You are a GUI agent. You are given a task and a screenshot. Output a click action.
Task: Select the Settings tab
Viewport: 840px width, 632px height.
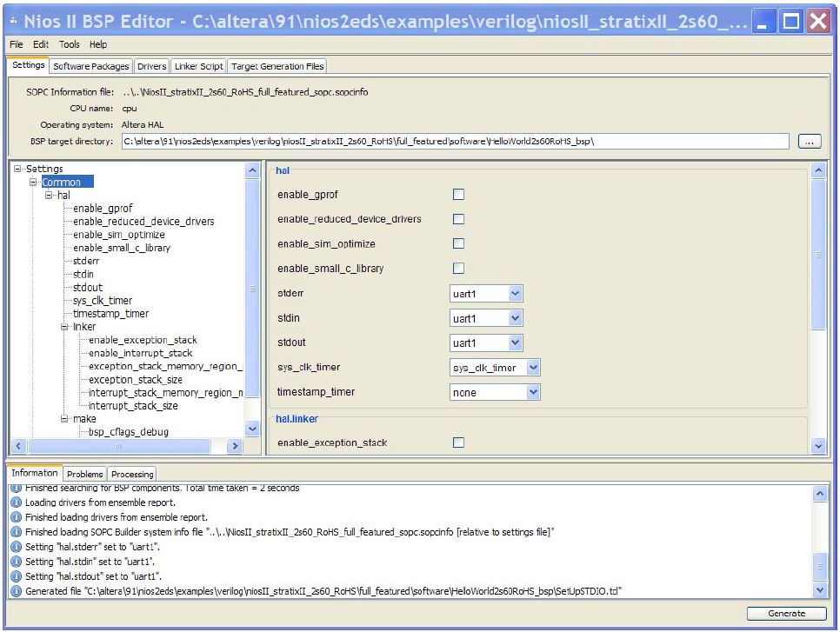coord(29,65)
